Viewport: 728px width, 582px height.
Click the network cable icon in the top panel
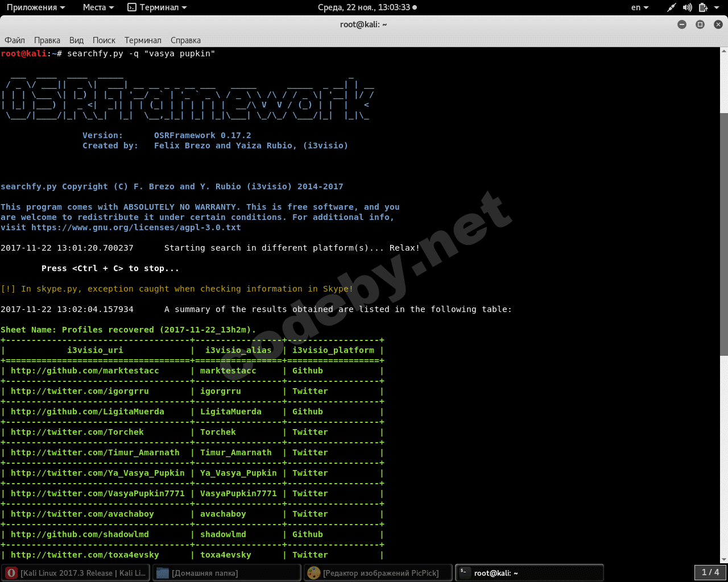coord(671,7)
